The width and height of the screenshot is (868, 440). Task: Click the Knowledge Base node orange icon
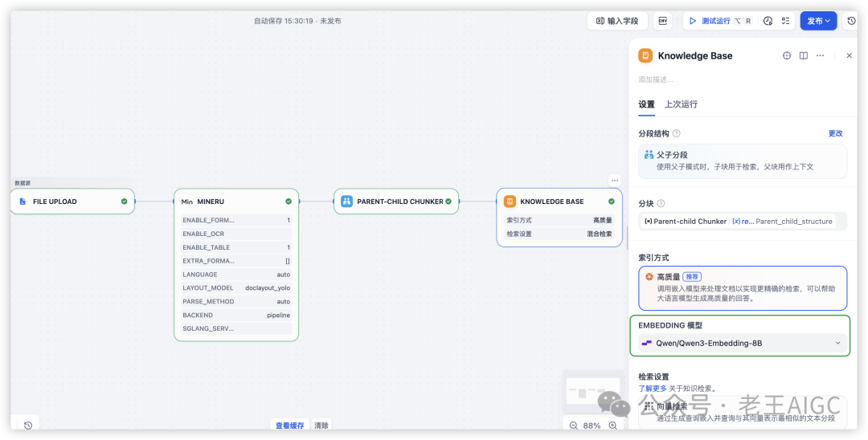point(510,202)
